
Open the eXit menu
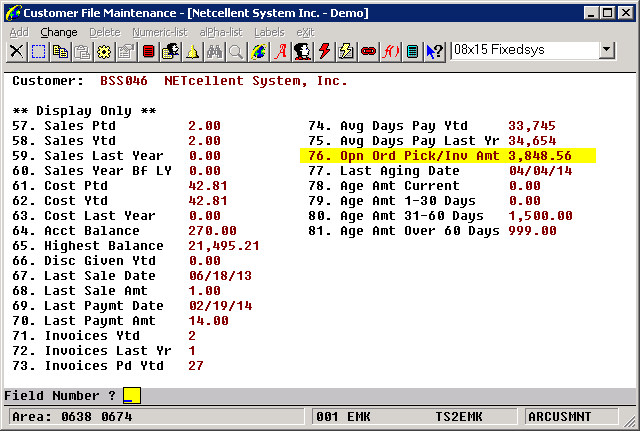(x=305, y=32)
